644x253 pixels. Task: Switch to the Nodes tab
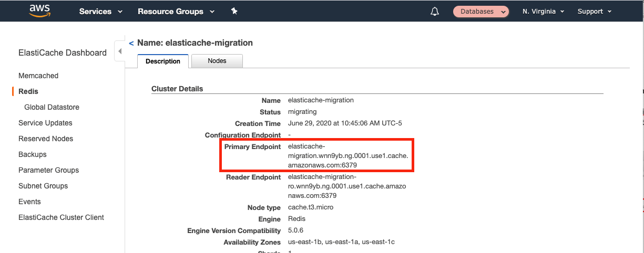[x=217, y=61]
